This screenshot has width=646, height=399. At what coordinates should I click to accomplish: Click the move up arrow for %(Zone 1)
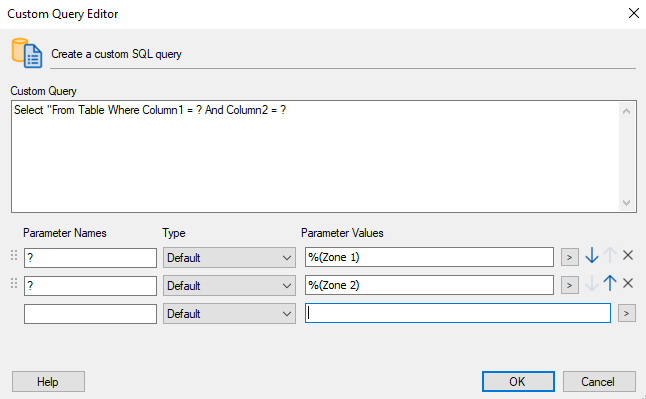point(610,256)
